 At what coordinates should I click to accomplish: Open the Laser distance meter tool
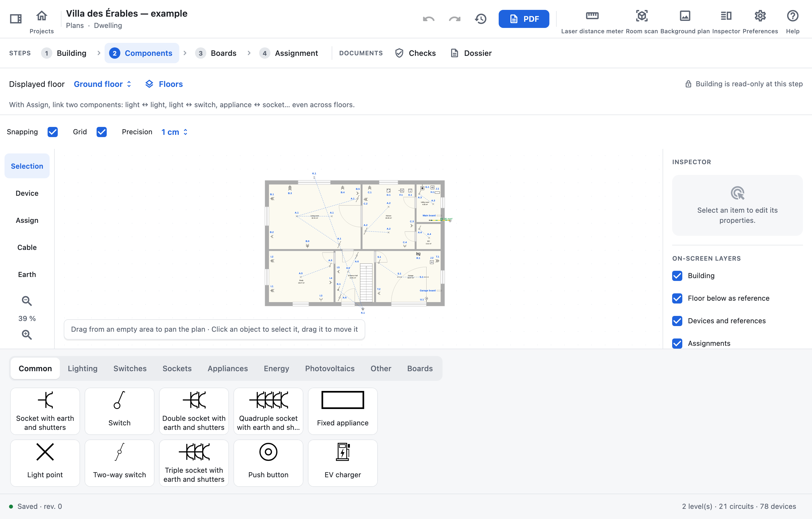pos(592,22)
